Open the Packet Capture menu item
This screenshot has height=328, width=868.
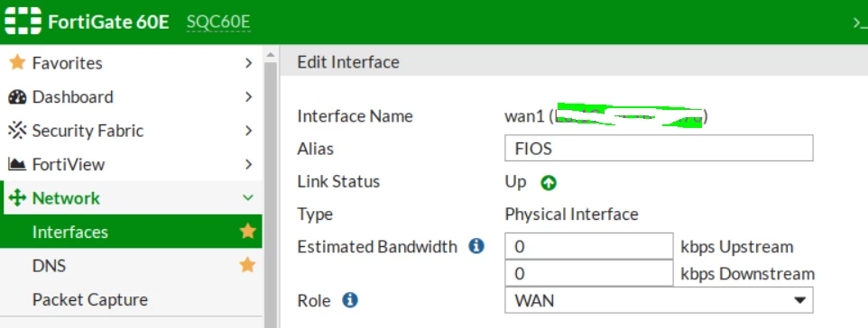(x=90, y=299)
